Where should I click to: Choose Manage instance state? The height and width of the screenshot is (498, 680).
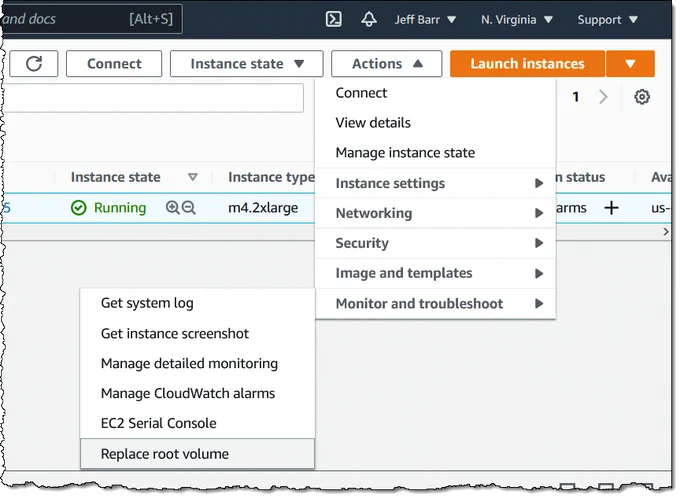tap(435, 153)
